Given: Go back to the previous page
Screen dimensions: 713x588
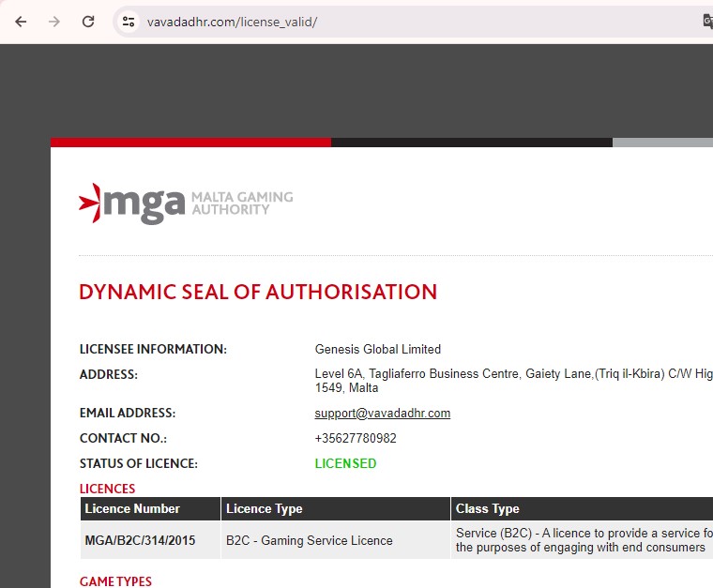Looking at the screenshot, I should tap(21, 22).
